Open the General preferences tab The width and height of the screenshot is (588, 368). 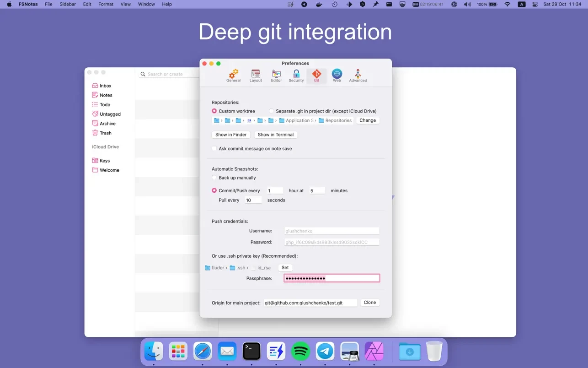click(233, 76)
